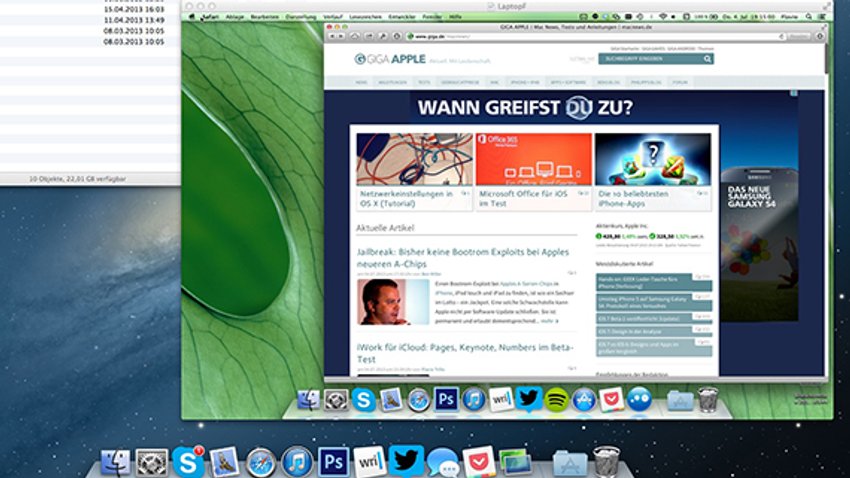Open Pocket in the local bottom dock
The width and height of the screenshot is (850, 478).
pyautogui.click(x=479, y=462)
